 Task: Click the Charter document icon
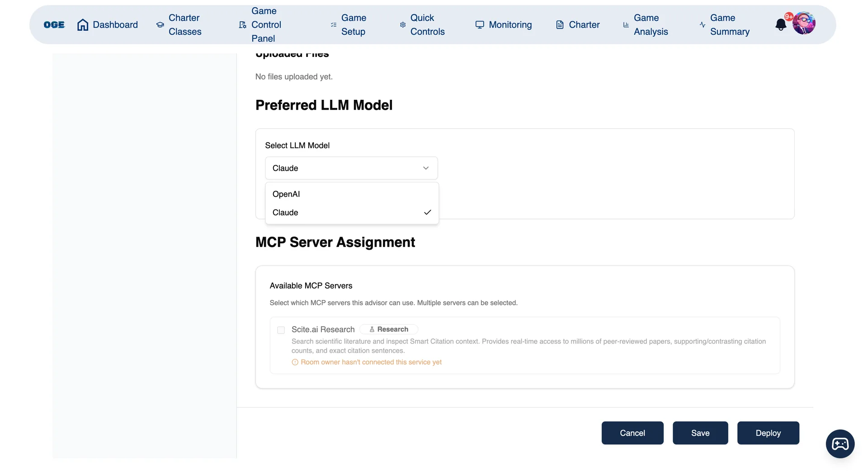click(560, 25)
